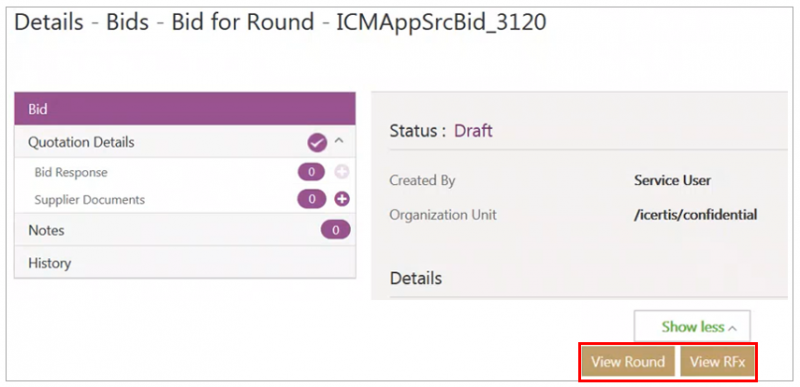Viewport: 800px width, 387px height.
Task: Open the Supplier Documents item
Action: [90, 199]
